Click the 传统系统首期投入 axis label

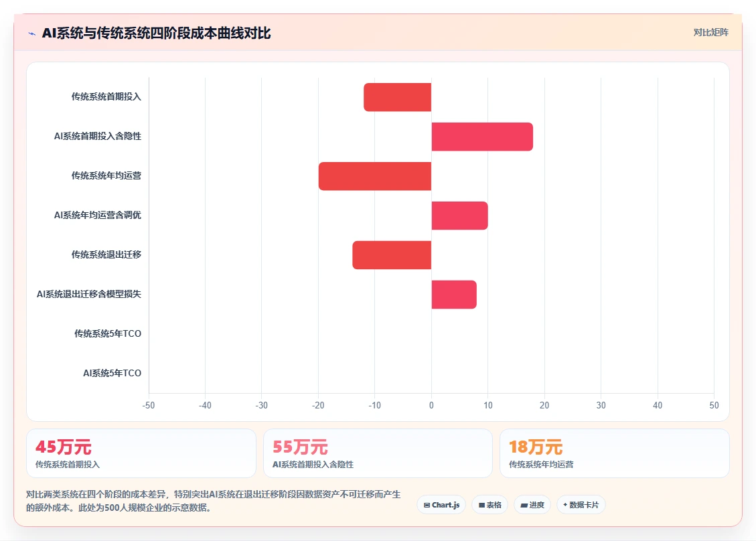click(x=106, y=96)
